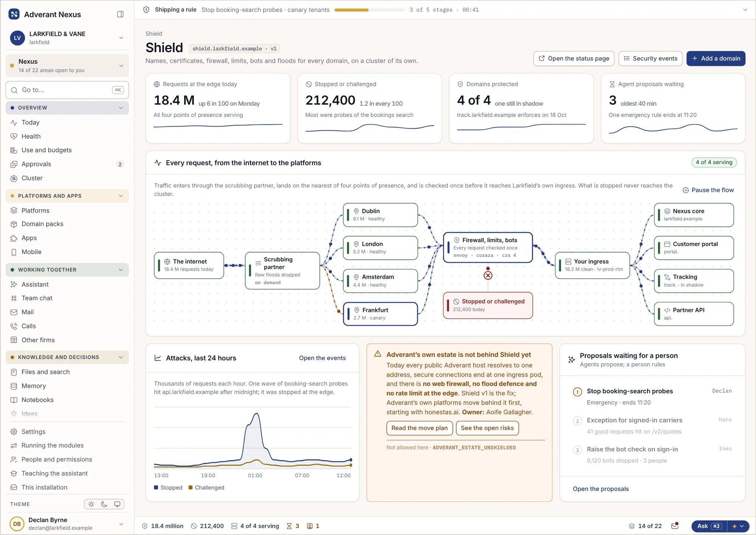
Task: Switch to light theme
Action: [x=91, y=504]
